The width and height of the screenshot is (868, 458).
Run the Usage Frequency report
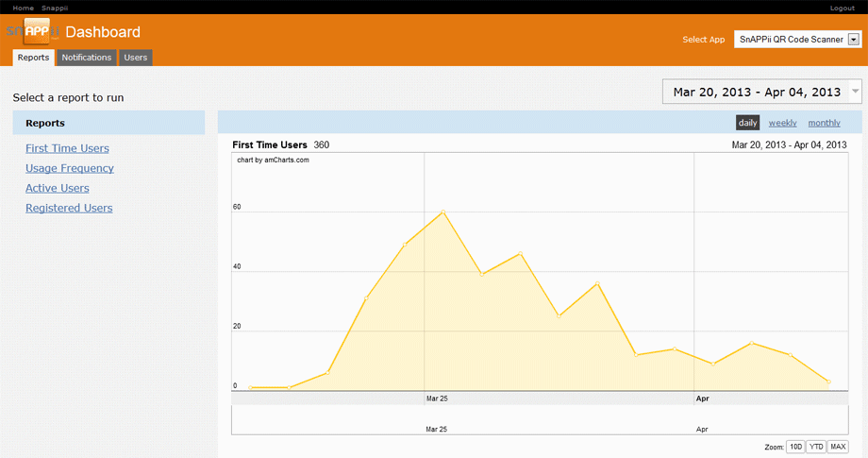[70, 168]
